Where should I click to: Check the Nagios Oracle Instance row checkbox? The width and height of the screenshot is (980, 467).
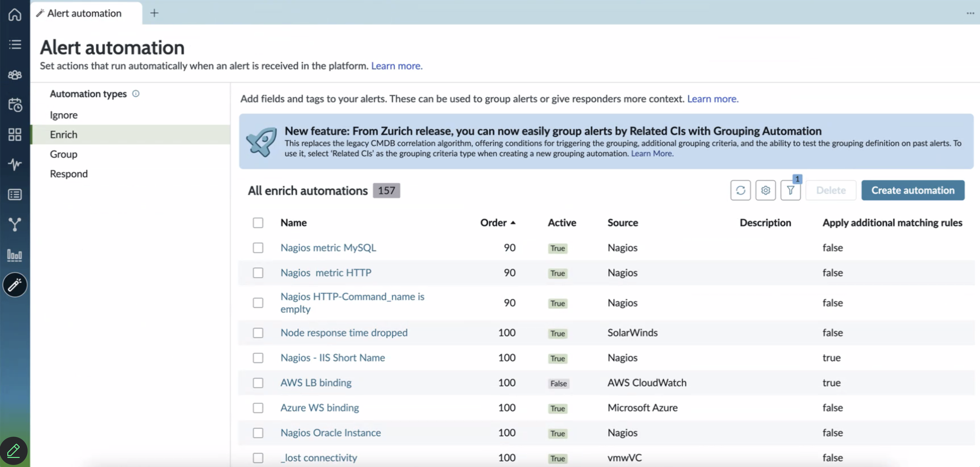coord(258,433)
